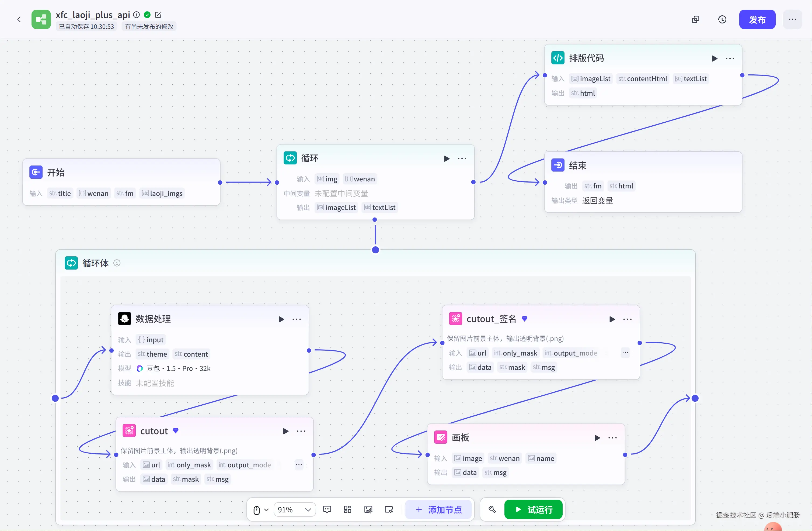Start a test run with 试运行
The image size is (812, 531).
[x=533, y=510]
